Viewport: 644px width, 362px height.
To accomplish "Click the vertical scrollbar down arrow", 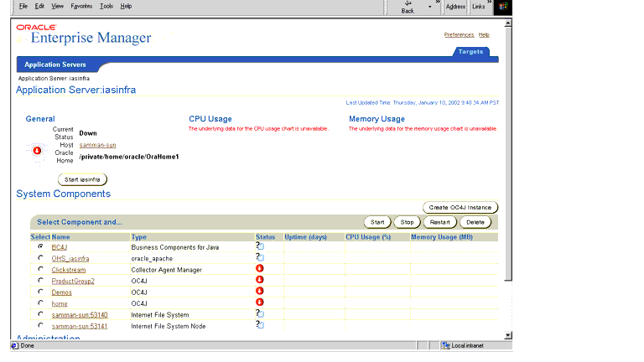I will pos(508,335).
